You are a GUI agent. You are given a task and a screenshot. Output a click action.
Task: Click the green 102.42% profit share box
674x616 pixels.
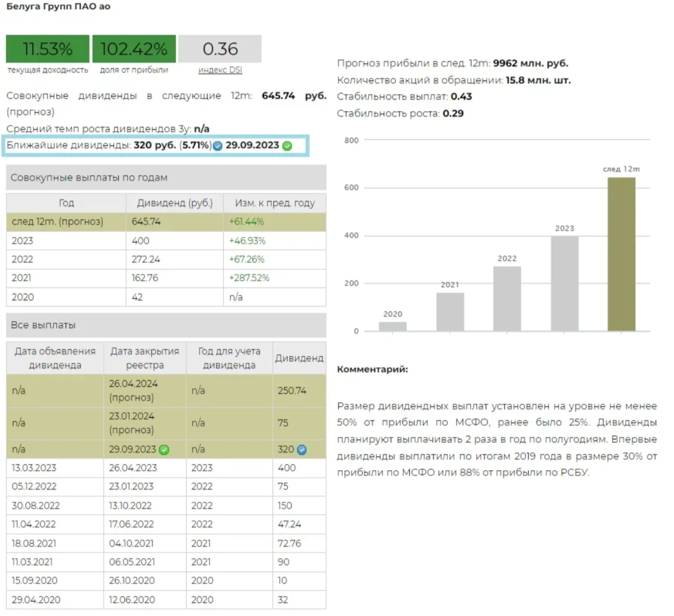tap(134, 49)
